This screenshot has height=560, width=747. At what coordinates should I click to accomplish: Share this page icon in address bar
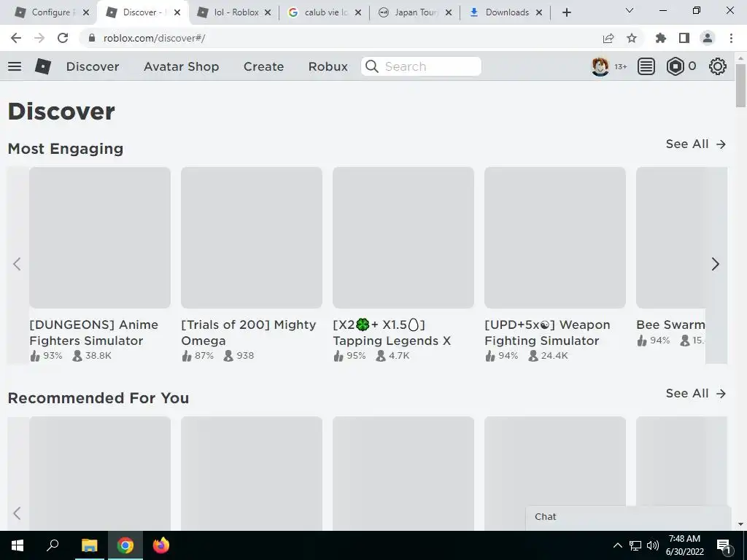pyautogui.click(x=608, y=38)
